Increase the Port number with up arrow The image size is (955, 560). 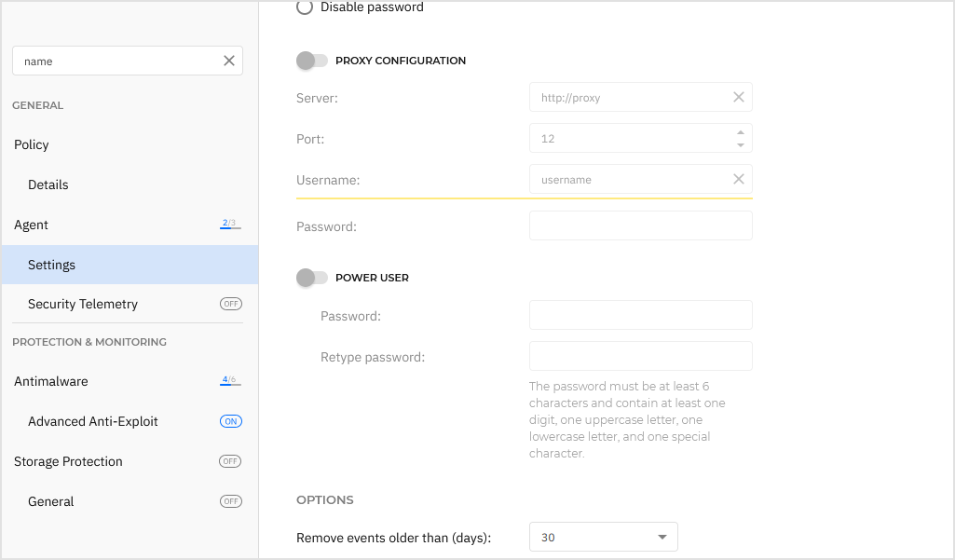point(740,132)
